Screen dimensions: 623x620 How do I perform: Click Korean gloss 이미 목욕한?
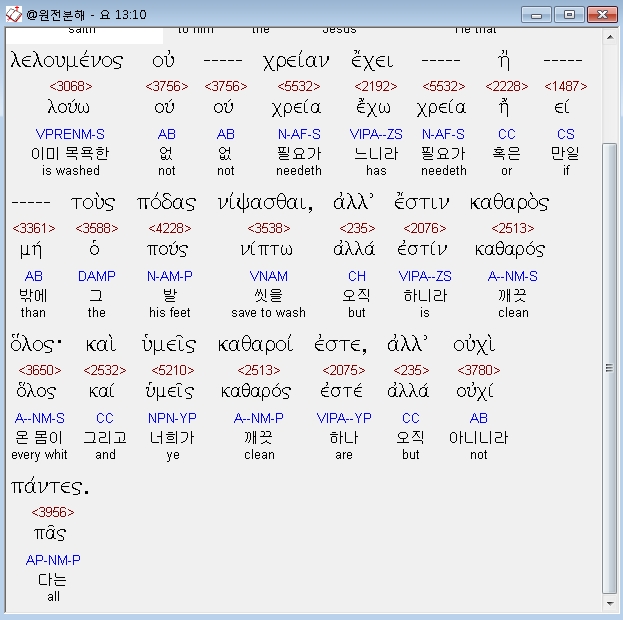[70, 153]
